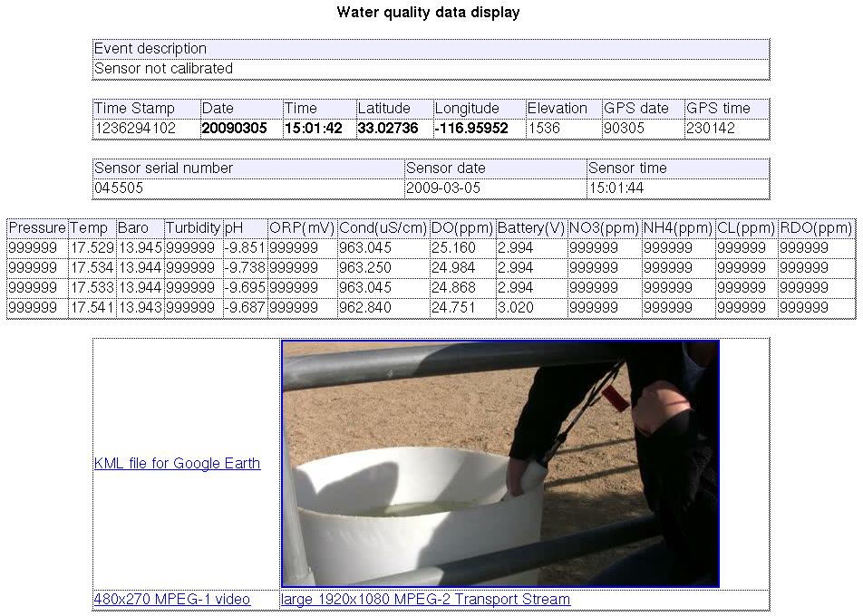This screenshot has height=616, width=863.
Task: Open the large 1920x1080 MPEG-2 Transport Stream link
Action: click(425, 599)
